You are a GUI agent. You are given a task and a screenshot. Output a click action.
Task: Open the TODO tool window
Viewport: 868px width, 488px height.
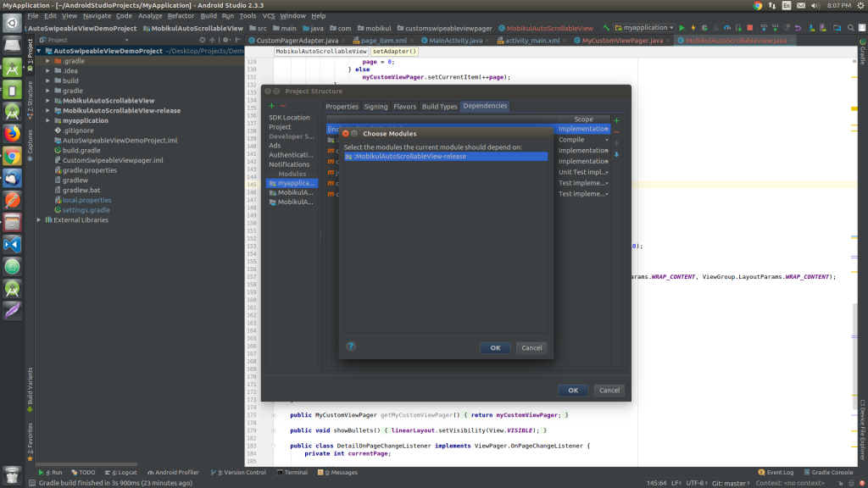tap(82, 472)
